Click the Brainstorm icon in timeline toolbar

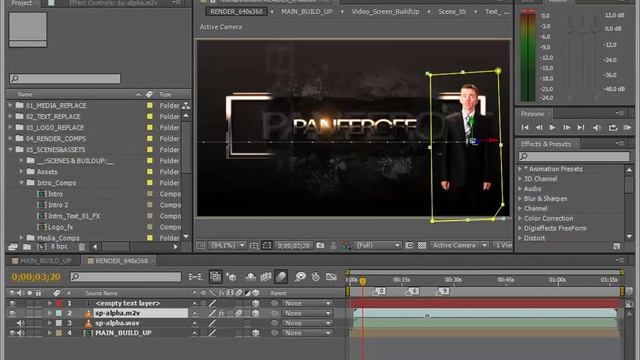click(300, 277)
